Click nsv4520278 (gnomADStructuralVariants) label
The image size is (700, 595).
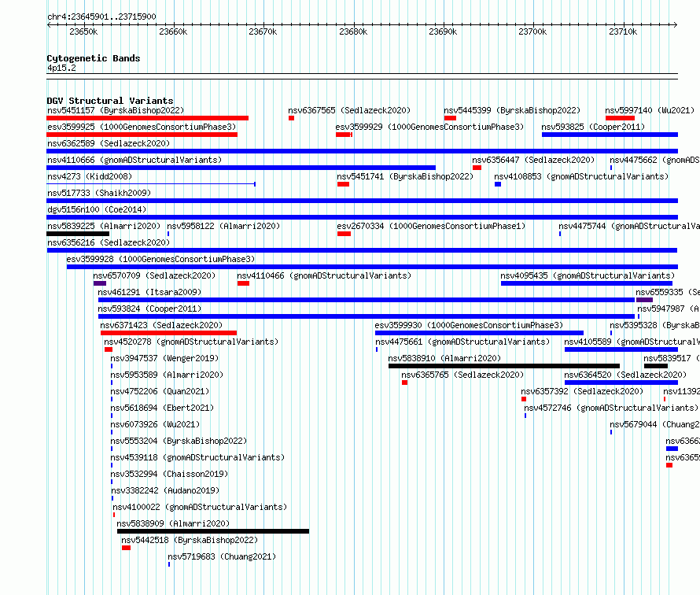tap(191, 342)
